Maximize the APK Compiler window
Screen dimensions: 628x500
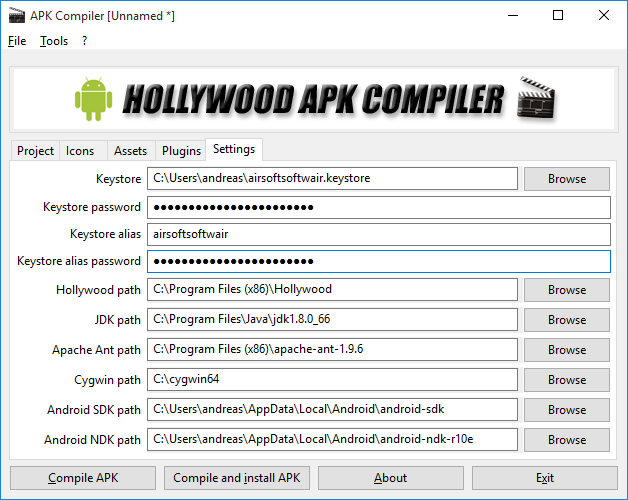(x=558, y=16)
